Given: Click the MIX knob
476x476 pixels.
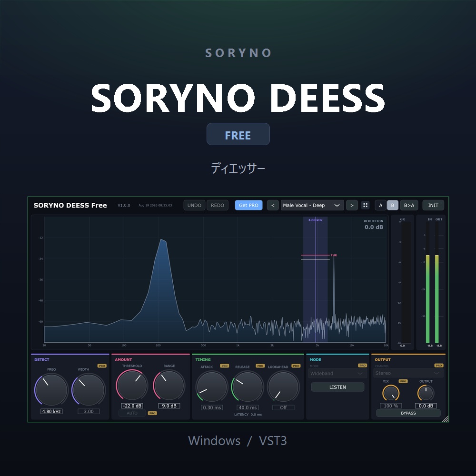Looking at the screenshot, I should [x=391, y=393].
